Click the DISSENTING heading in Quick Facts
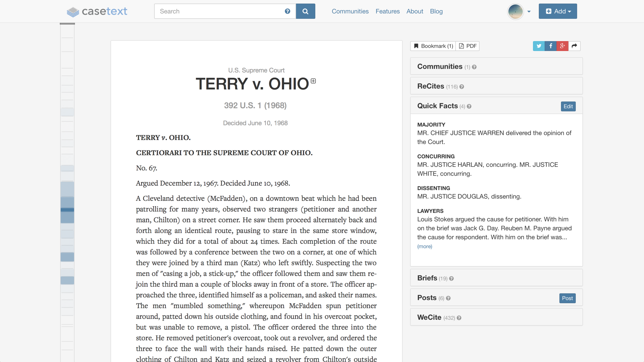Screen dimensions: 644x362 click(x=434, y=188)
